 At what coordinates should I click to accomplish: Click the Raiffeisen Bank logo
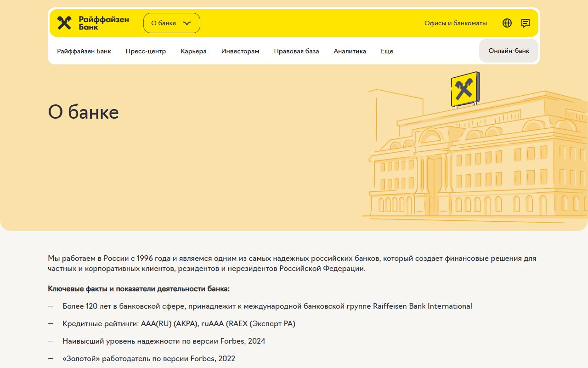pyautogui.click(x=93, y=23)
